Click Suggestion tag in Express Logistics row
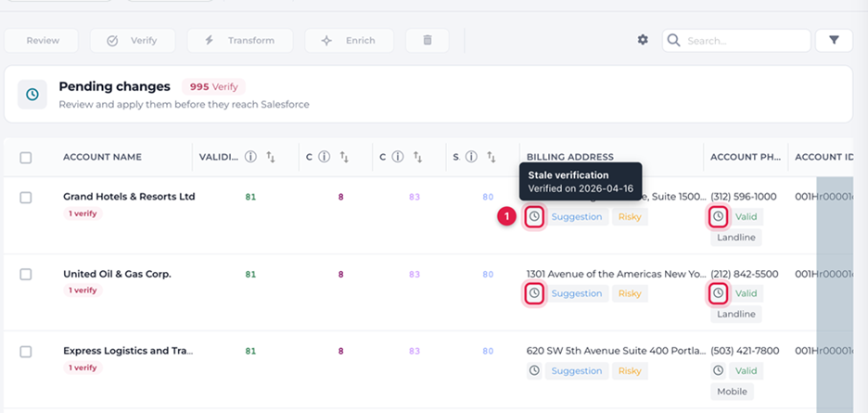The height and width of the screenshot is (413, 868). click(x=577, y=371)
